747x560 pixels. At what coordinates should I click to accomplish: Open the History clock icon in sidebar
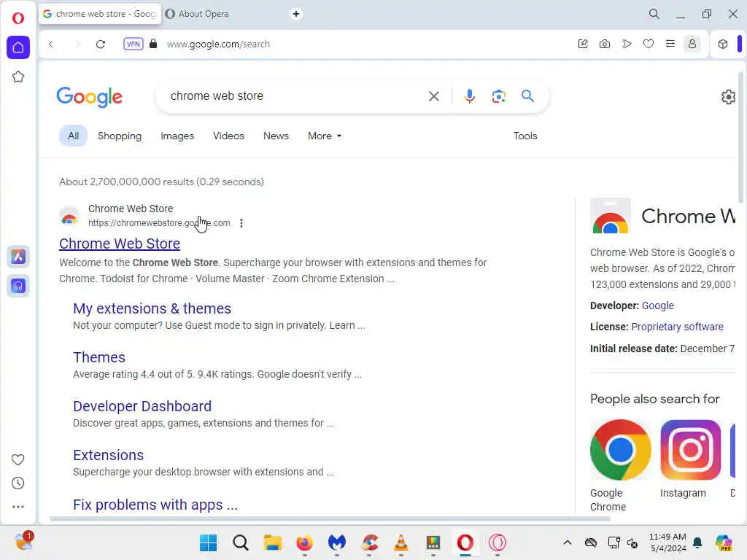coord(18,483)
